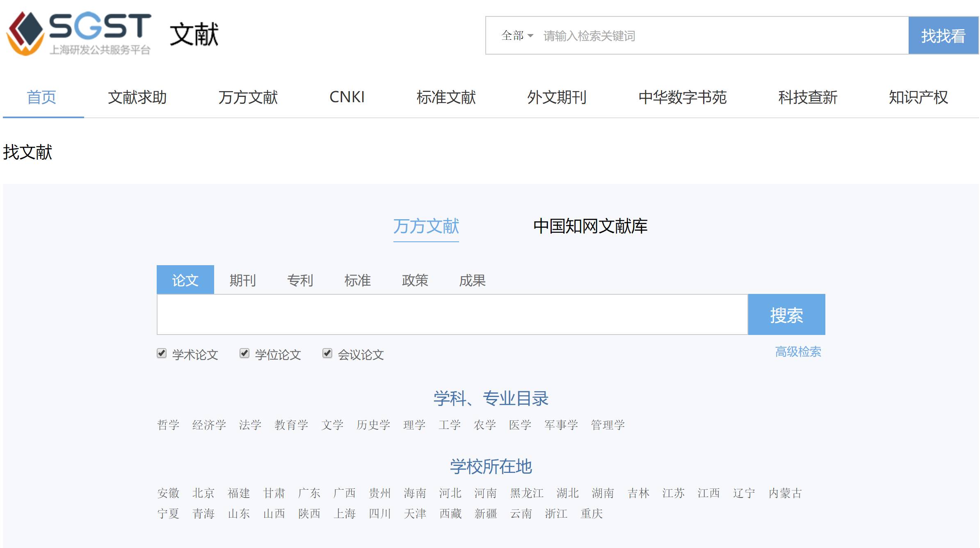
Task: Filter schools by 浙江 province
Action: coord(556,514)
